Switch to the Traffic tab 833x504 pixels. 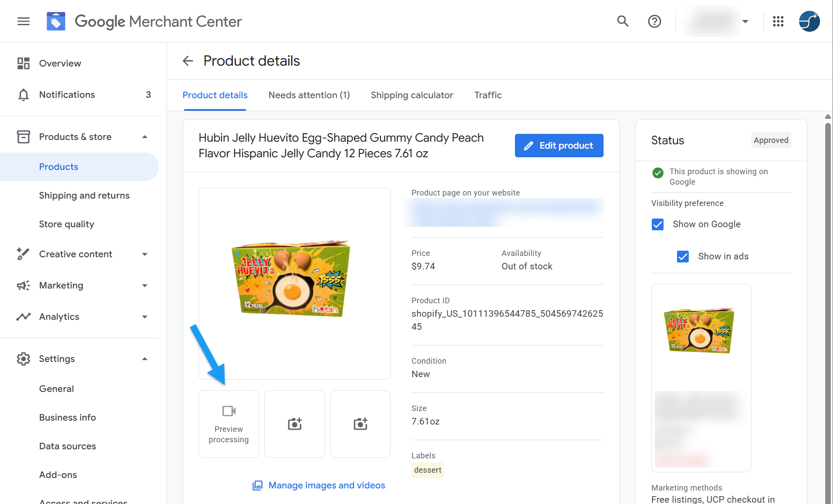point(488,95)
